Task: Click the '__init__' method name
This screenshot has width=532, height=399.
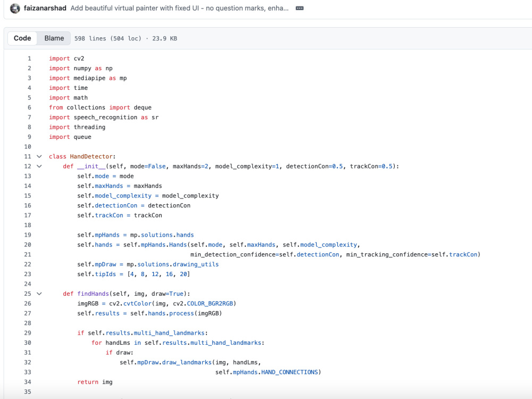Action: pyautogui.click(x=92, y=166)
